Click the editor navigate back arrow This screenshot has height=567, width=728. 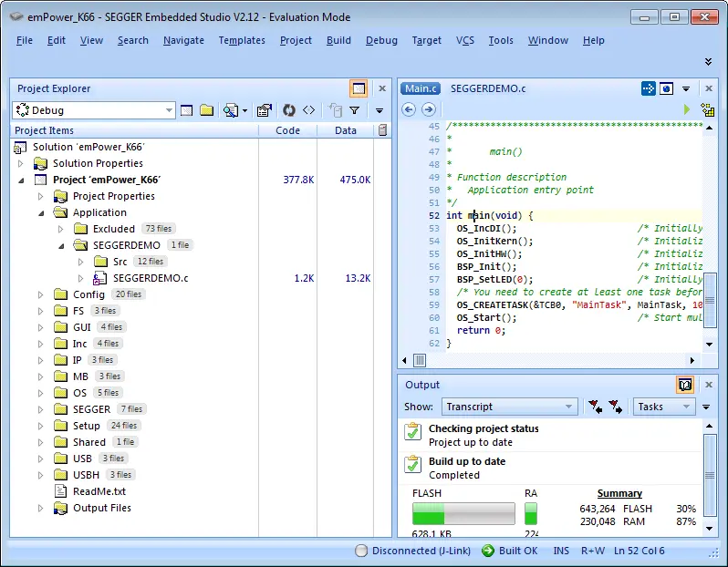coord(409,109)
